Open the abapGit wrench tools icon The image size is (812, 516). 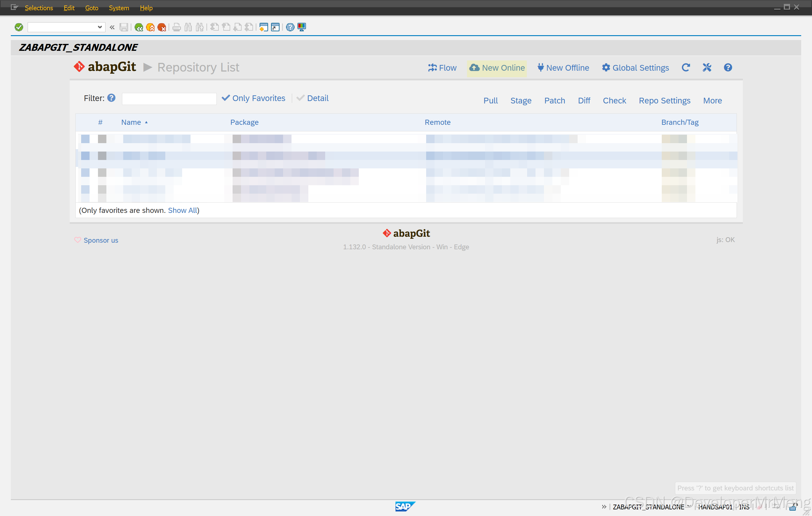pos(707,67)
